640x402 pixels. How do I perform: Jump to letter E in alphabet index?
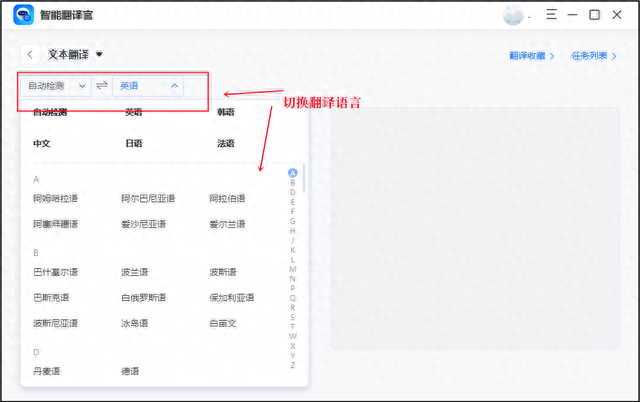293,202
